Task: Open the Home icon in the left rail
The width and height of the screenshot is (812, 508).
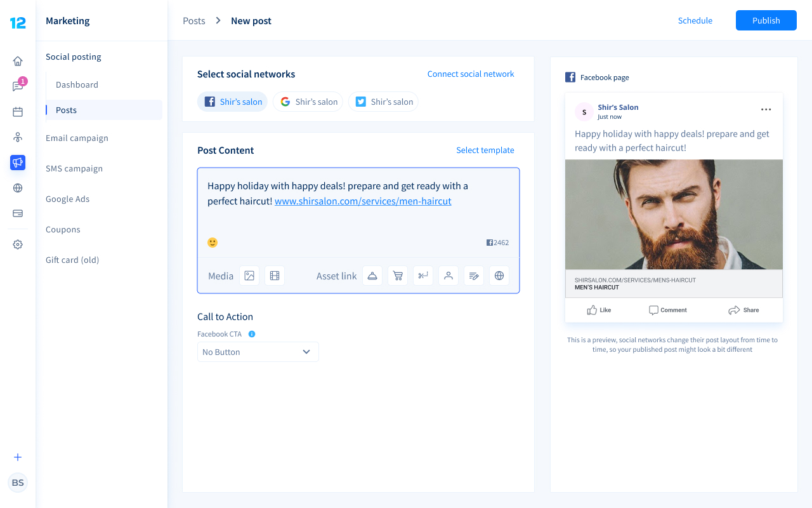Action: tap(18, 61)
